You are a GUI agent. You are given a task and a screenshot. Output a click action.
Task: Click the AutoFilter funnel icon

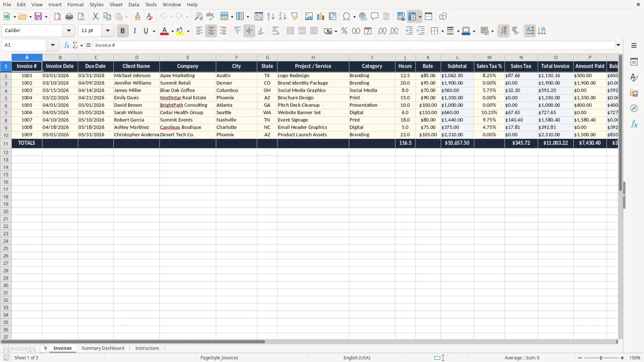pos(295,17)
